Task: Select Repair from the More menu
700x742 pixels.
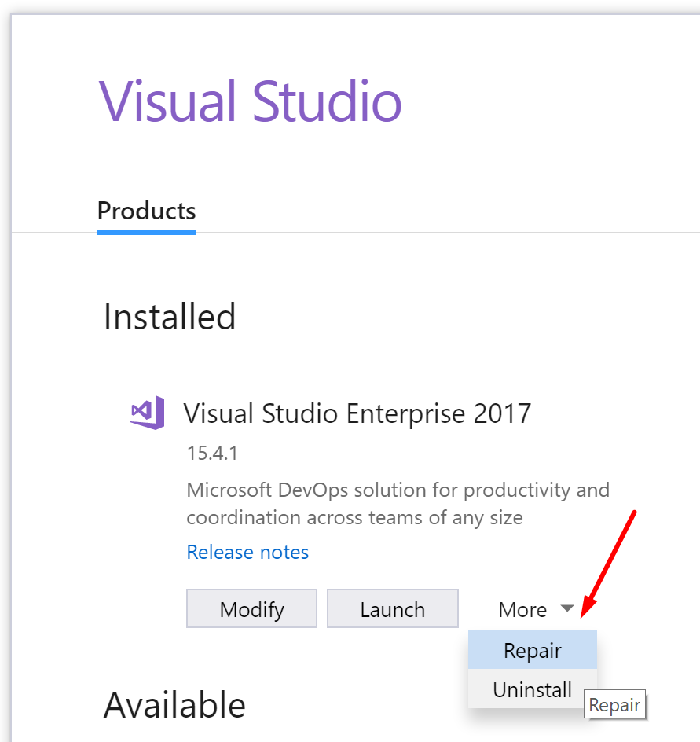Action: pyautogui.click(x=533, y=650)
